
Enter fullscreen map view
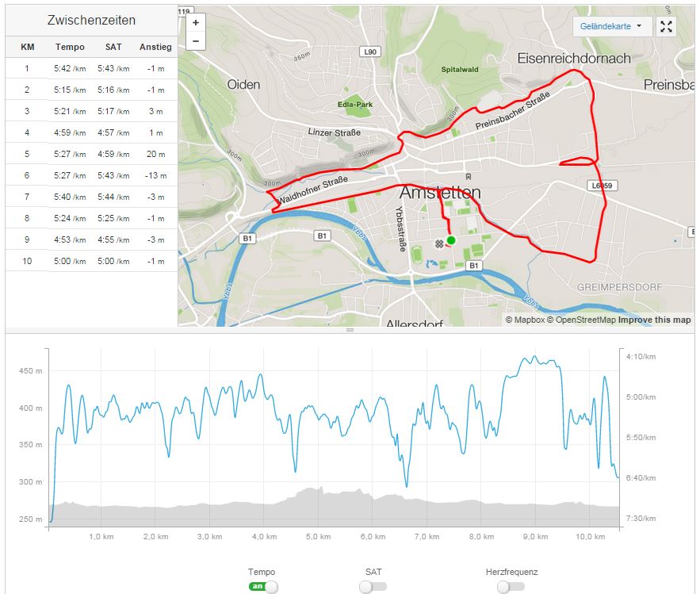[667, 26]
